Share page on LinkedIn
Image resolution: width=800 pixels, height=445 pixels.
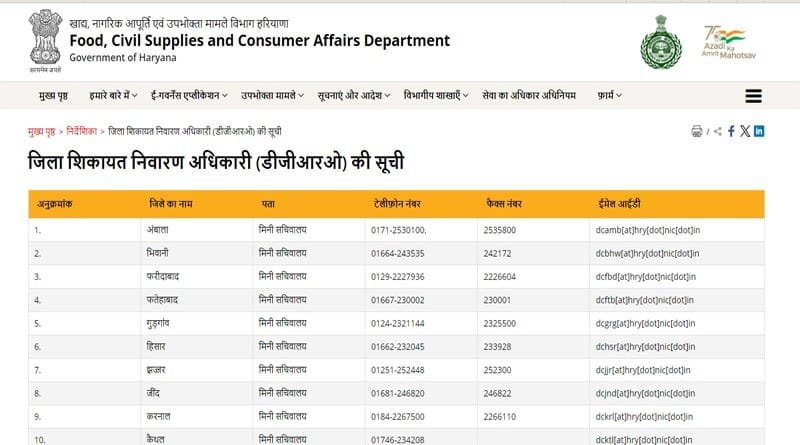pyautogui.click(x=759, y=131)
